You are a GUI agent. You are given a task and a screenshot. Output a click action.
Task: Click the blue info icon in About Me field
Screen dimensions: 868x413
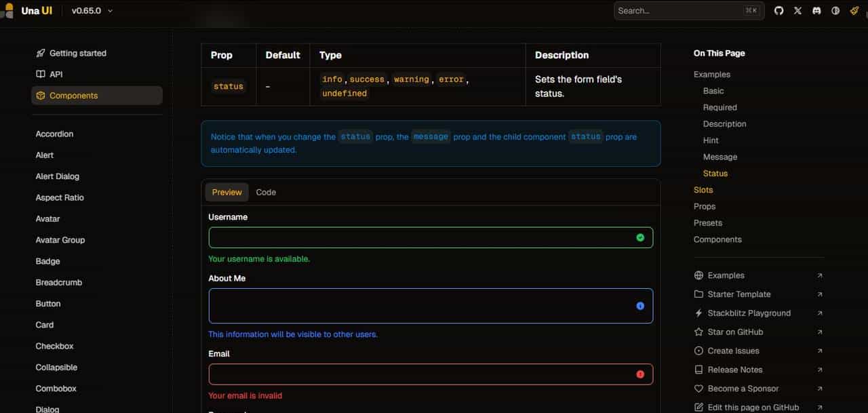tap(640, 306)
